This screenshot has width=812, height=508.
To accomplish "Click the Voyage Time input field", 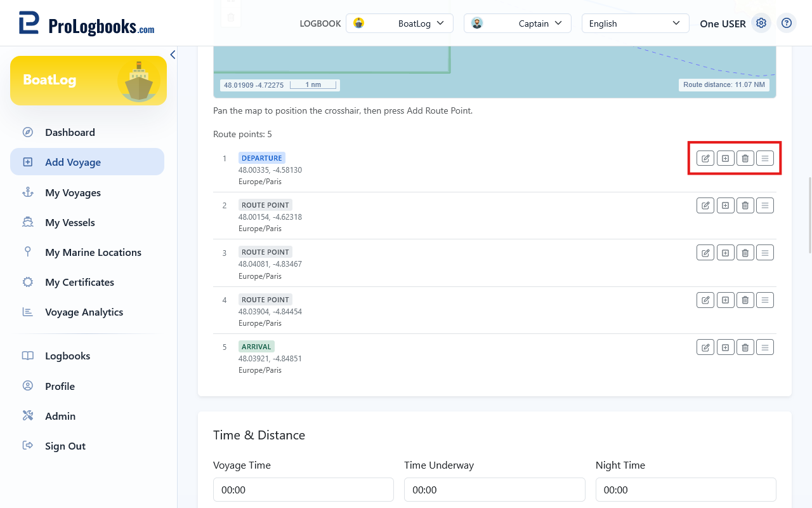I will 303,490.
